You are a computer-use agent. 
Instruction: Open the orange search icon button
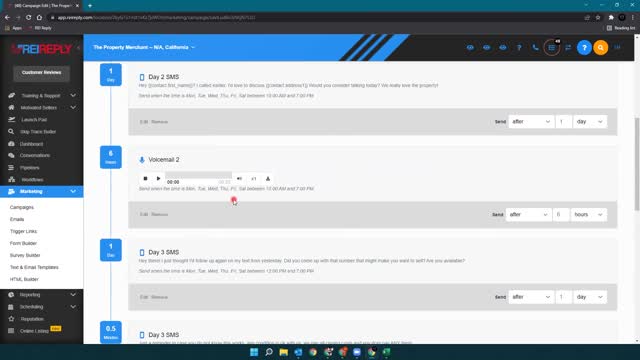[x=600, y=47]
